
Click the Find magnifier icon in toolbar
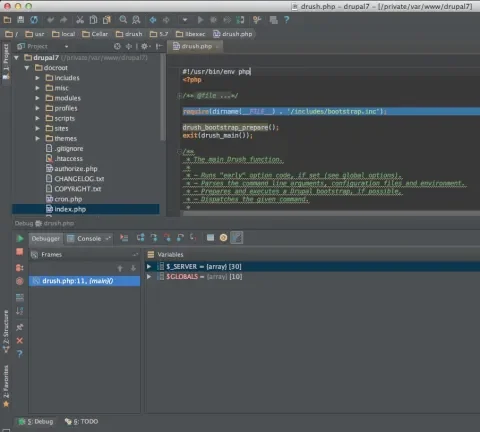[123, 20]
